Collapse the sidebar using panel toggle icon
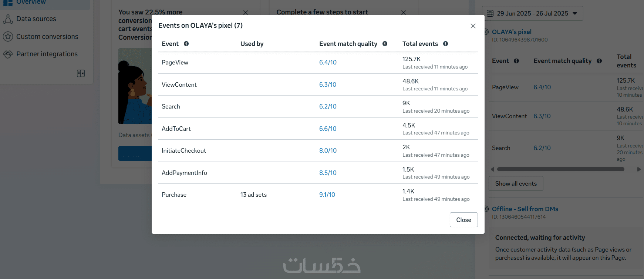 [x=81, y=73]
